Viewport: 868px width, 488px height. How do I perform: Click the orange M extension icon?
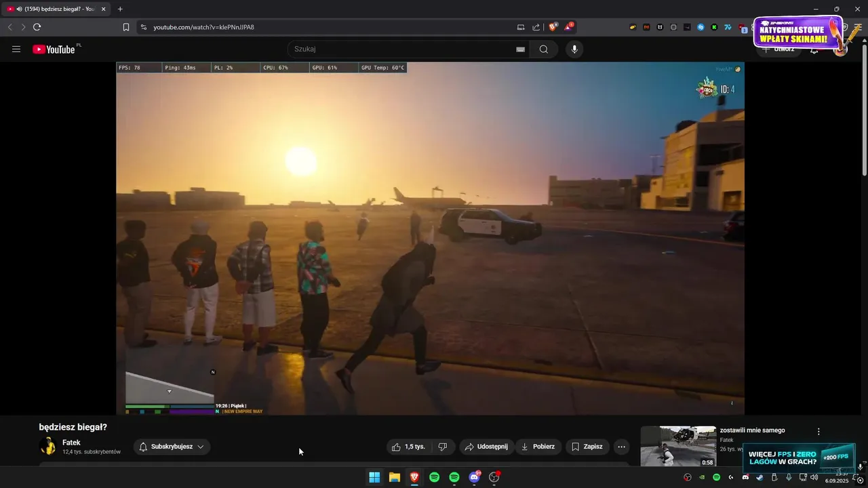click(x=646, y=27)
